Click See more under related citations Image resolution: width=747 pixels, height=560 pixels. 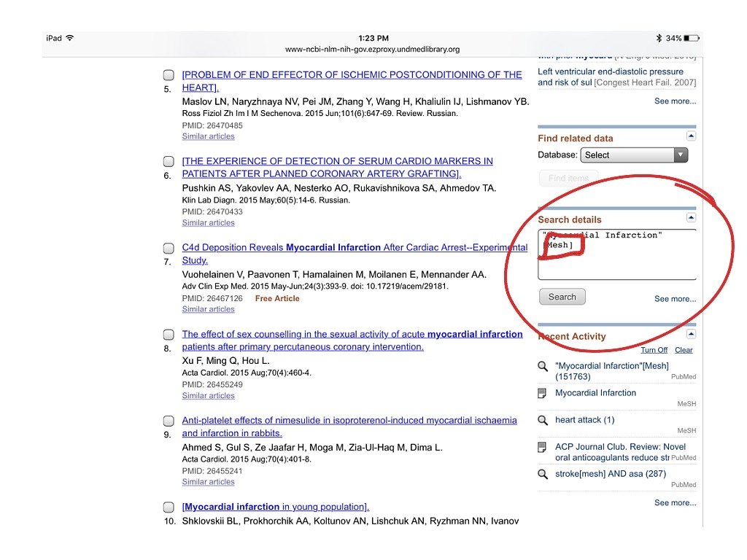pos(675,101)
